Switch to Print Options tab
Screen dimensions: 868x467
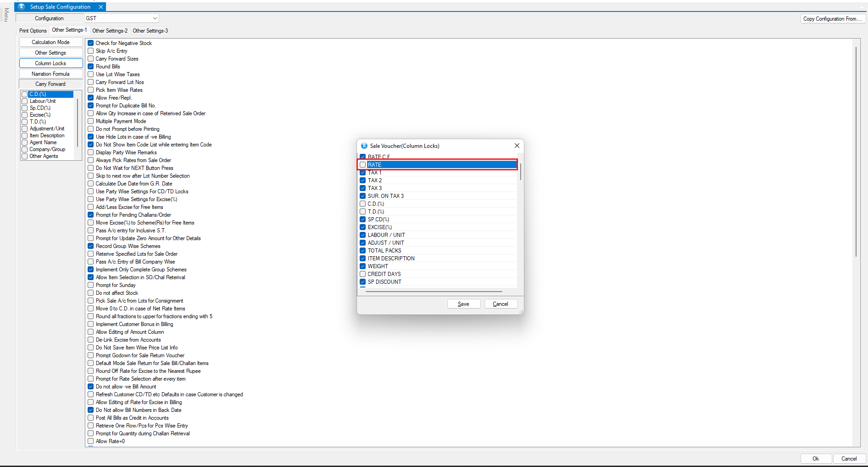pos(33,31)
